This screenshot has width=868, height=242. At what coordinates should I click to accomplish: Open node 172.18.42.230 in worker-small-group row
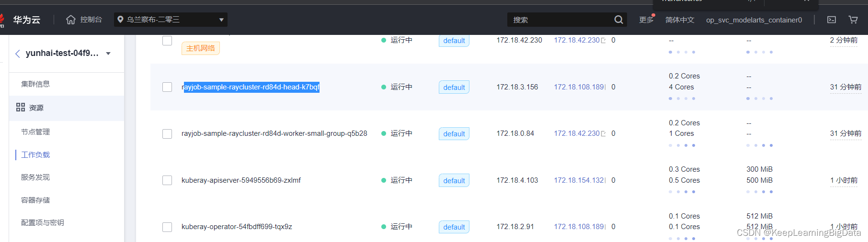577,133
